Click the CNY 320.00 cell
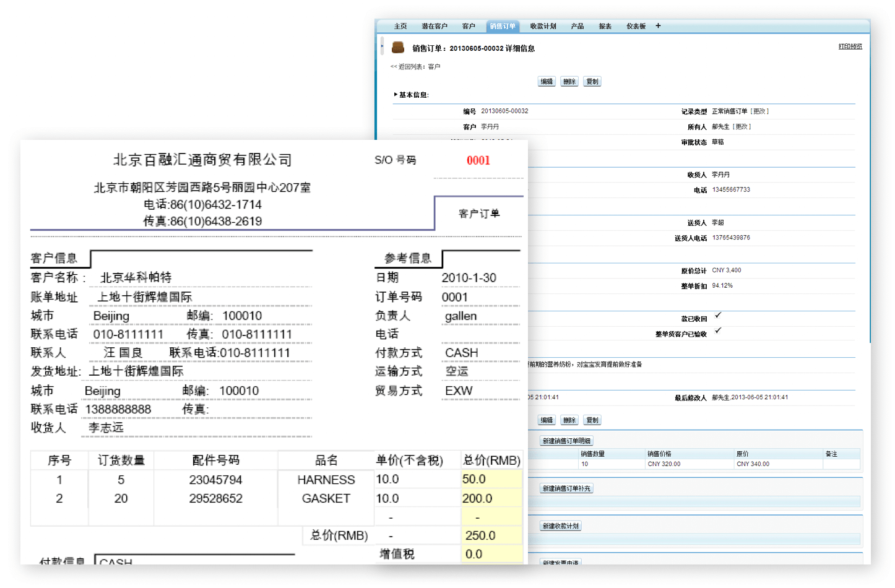Viewport: 895px width, 588px height. [x=664, y=464]
